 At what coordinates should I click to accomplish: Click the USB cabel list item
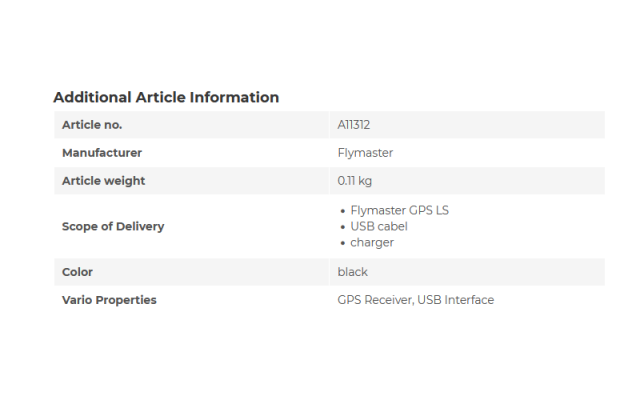point(379,227)
